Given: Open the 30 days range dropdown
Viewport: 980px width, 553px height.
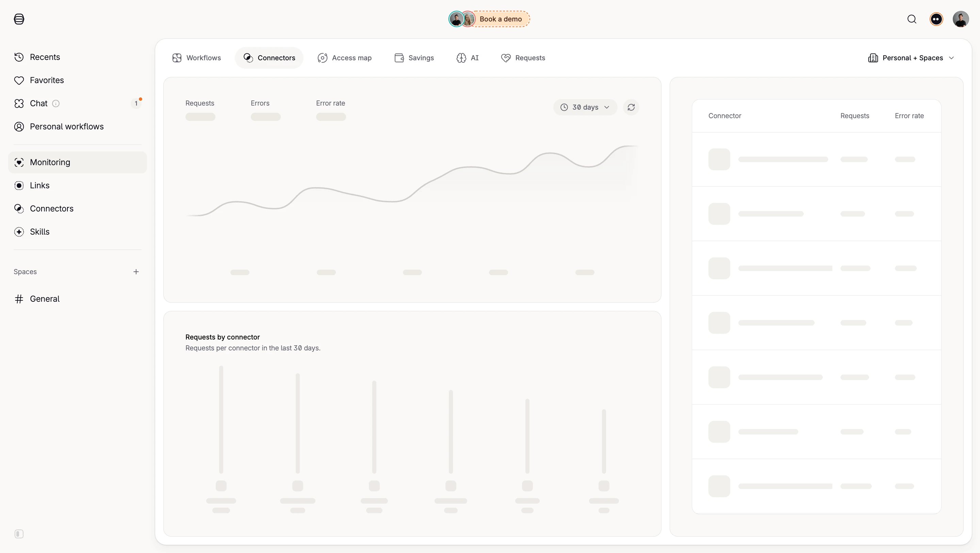Looking at the screenshot, I should click(x=585, y=107).
